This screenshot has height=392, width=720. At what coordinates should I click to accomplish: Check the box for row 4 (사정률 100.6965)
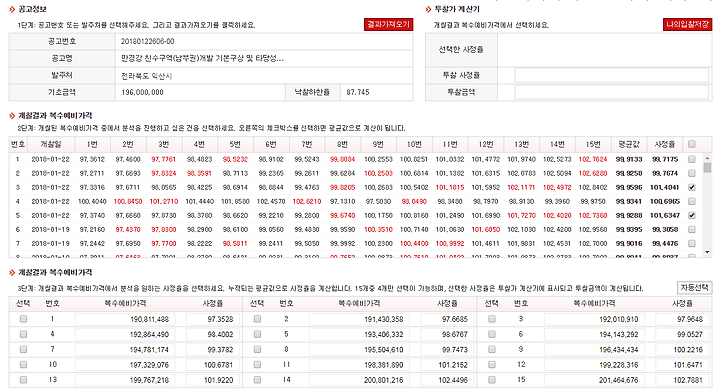tap(692, 201)
